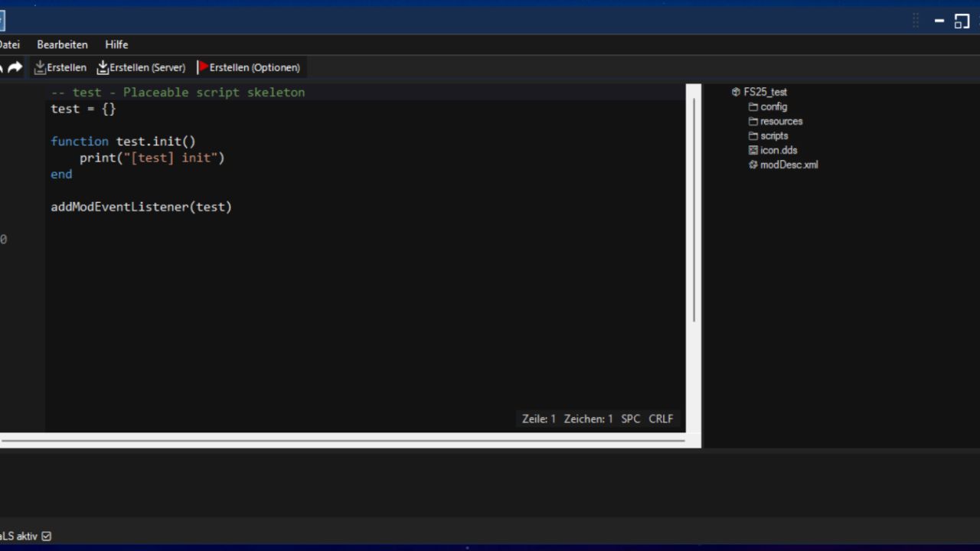Open the icon.dds image in the project tree
Image resolution: width=980 pixels, height=551 pixels.
(x=753, y=150)
